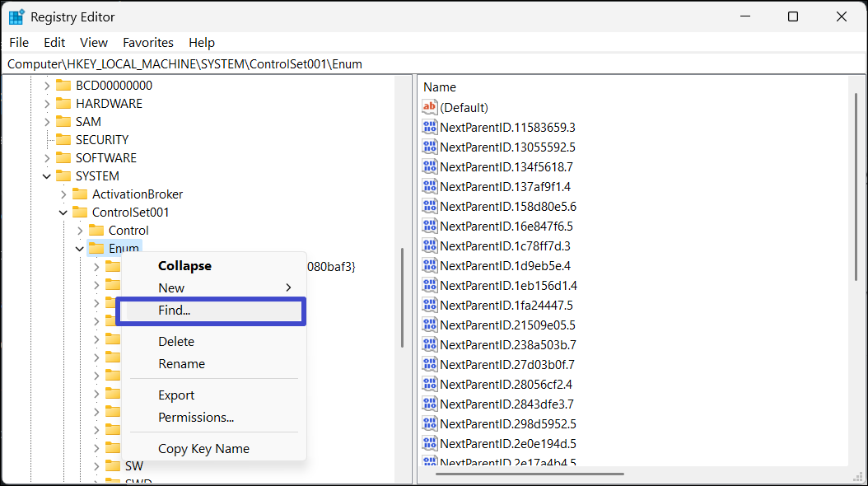
Task: Click the icon beside NextParentID.1fa24447.5
Action: coord(430,305)
